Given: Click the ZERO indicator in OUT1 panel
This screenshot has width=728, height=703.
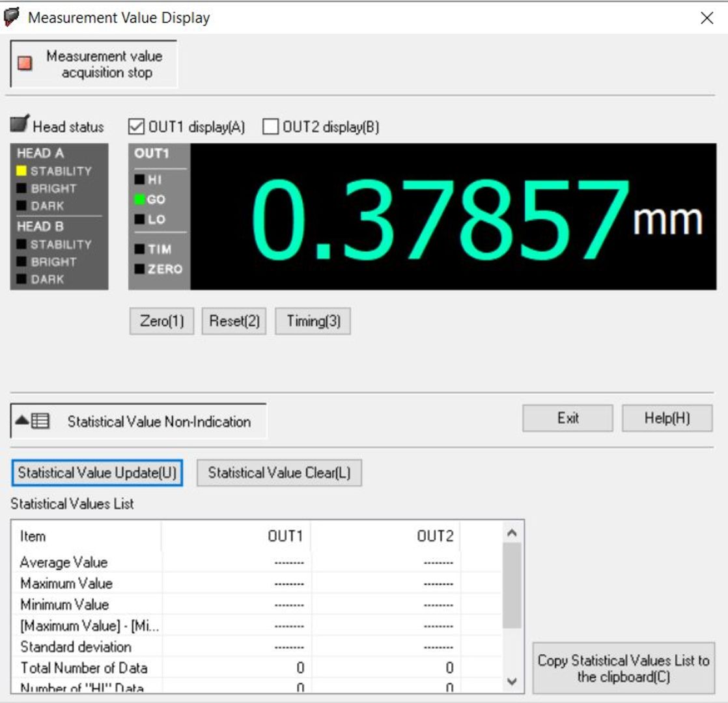Looking at the screenshot, I should click(x=139, y=269).
